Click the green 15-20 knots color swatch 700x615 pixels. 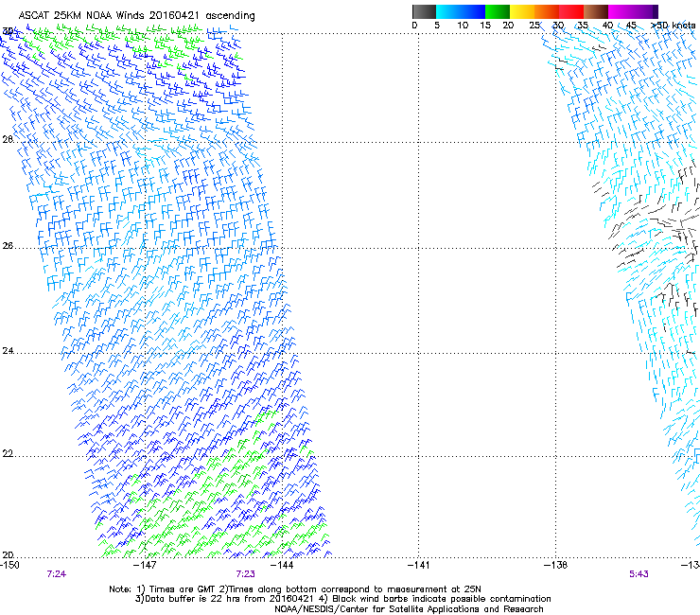pos(498,11)
